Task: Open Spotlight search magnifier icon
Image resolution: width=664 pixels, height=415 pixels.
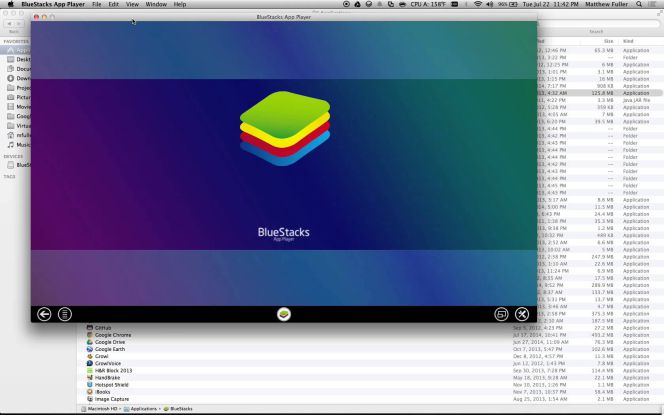Action: pos(639,4)
